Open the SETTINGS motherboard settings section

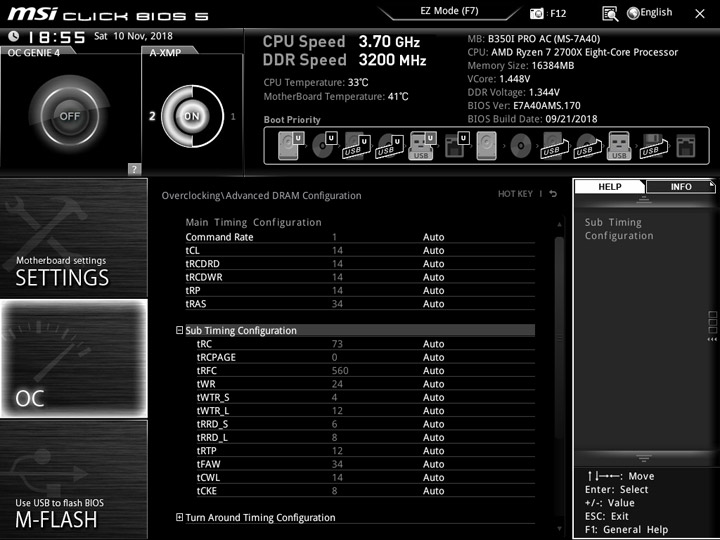coord(73,238)
